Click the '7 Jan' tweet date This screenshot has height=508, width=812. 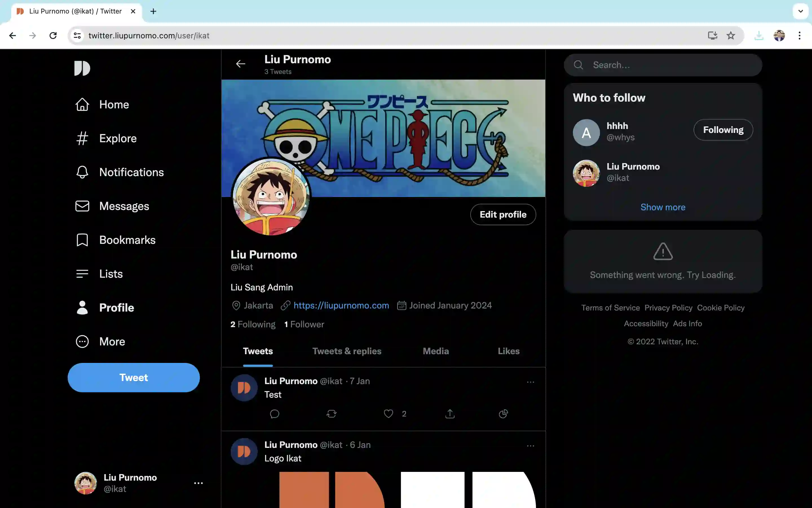[360, 381]
